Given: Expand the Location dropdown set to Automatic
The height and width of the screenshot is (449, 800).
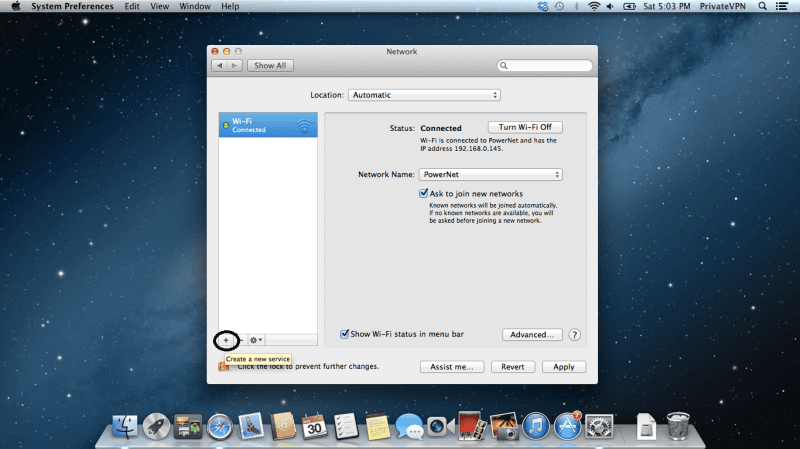Looking at the screenshot, I should [x=424, y=95].
